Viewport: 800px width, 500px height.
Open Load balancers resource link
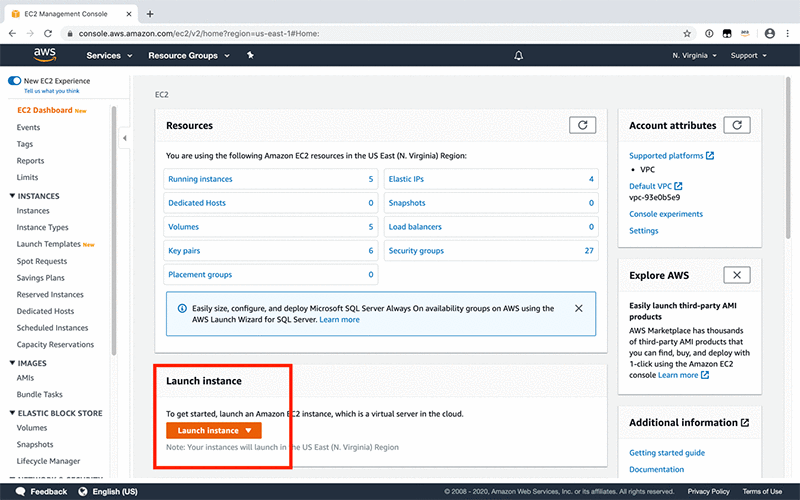click(415, 227)
